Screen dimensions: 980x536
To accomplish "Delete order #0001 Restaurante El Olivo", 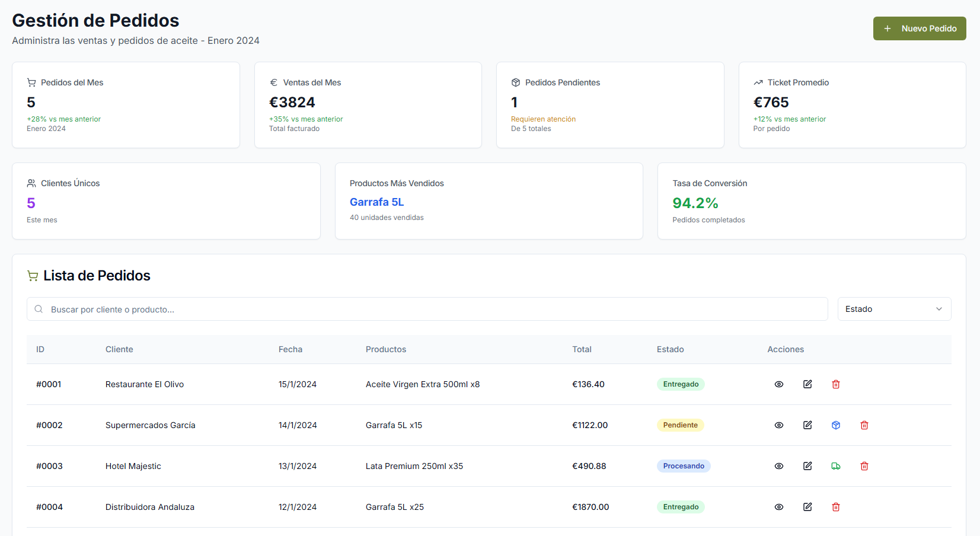I will pos(836,384).
